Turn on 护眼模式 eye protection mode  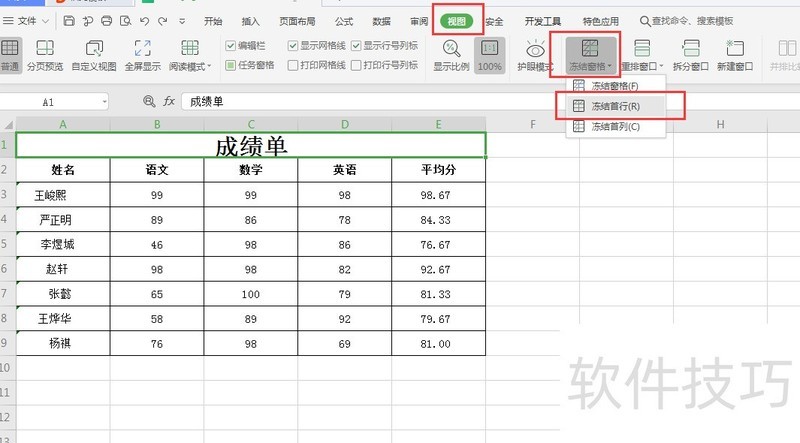pos(535,55)
